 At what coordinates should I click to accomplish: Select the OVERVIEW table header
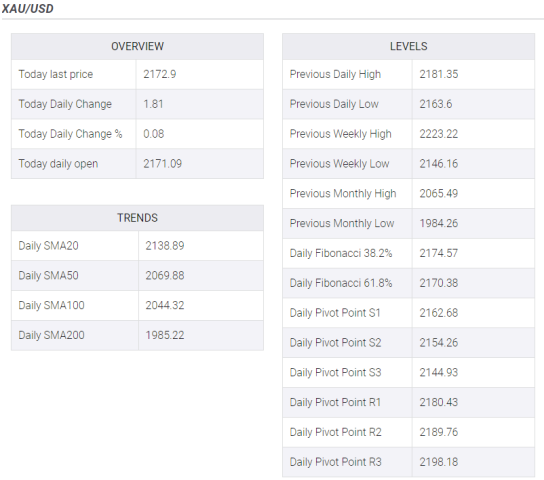(137, 46)
